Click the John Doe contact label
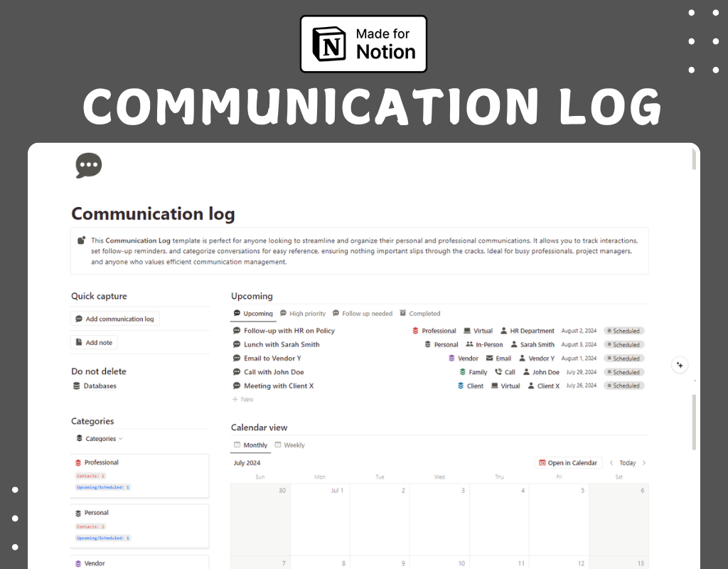728x569 pixels. coord(545,372)
